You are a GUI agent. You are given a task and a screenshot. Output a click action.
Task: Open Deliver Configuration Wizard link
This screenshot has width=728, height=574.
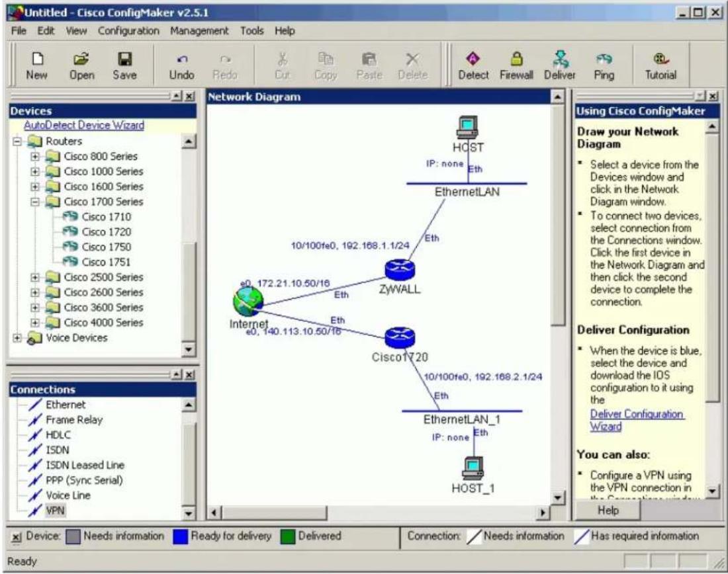tap(637, 420)
